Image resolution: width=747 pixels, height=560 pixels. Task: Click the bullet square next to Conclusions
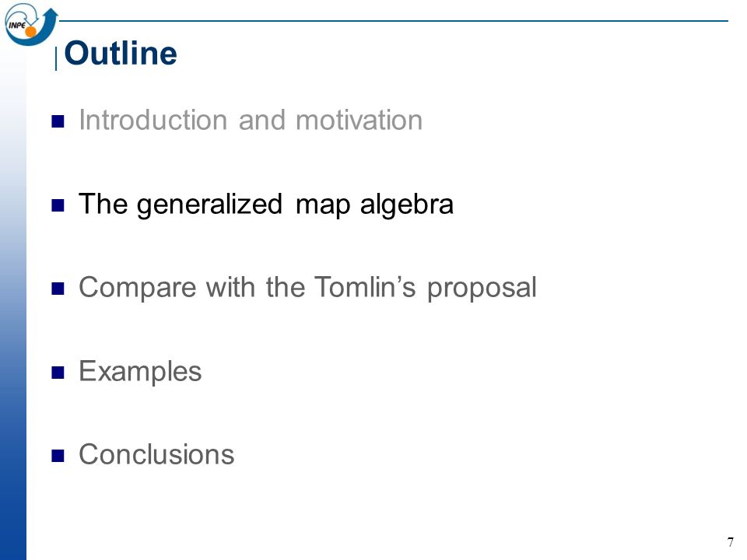click(x=58, y=456)
